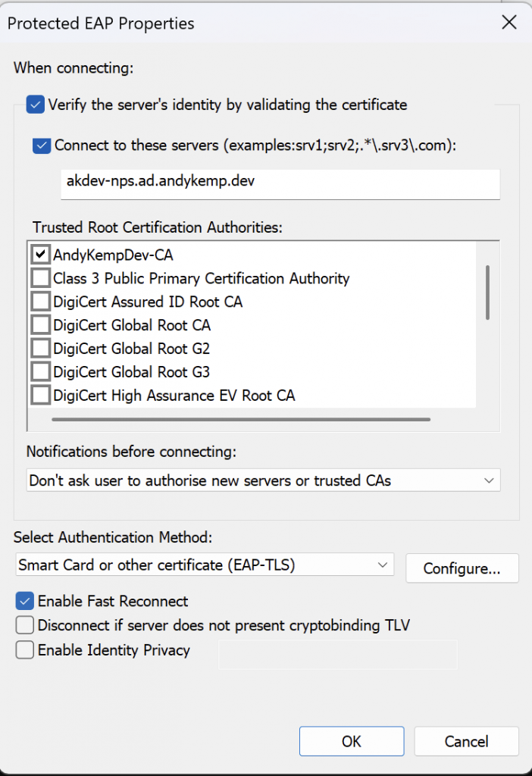This screenshot has width=532, height=776.
Task: Click the Cancel button
Action: pyautogui.click(x=466, y=741)
